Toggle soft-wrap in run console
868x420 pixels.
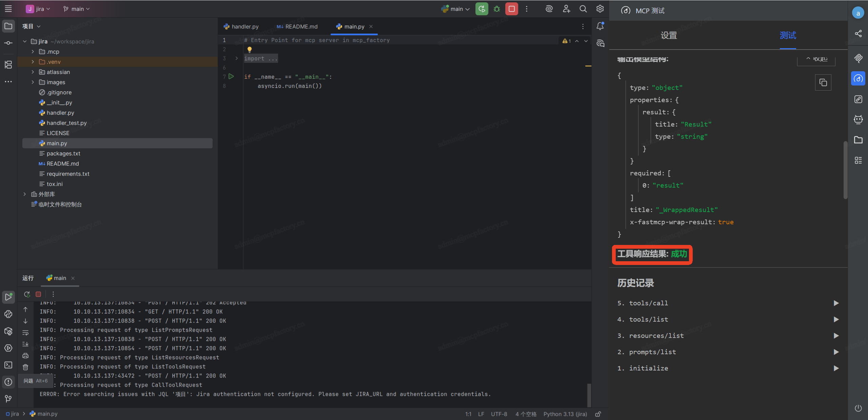[x=25, y=332]
